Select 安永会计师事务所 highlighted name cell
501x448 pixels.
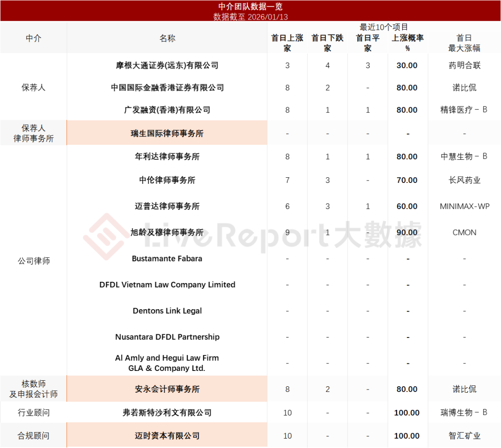167,389
